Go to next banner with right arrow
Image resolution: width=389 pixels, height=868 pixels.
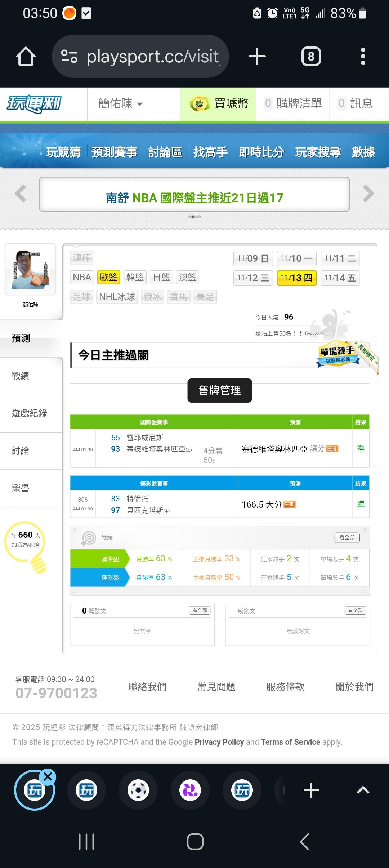tap(368, 194)
